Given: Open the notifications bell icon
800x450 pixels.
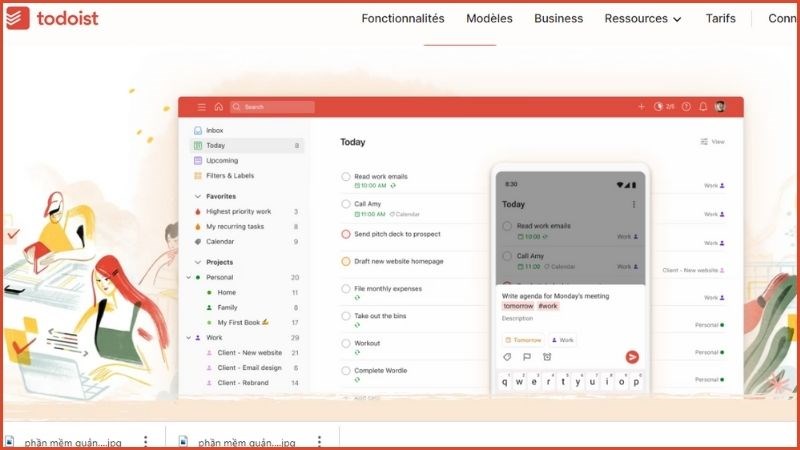Looking at the screenshot, I should 703,107.
